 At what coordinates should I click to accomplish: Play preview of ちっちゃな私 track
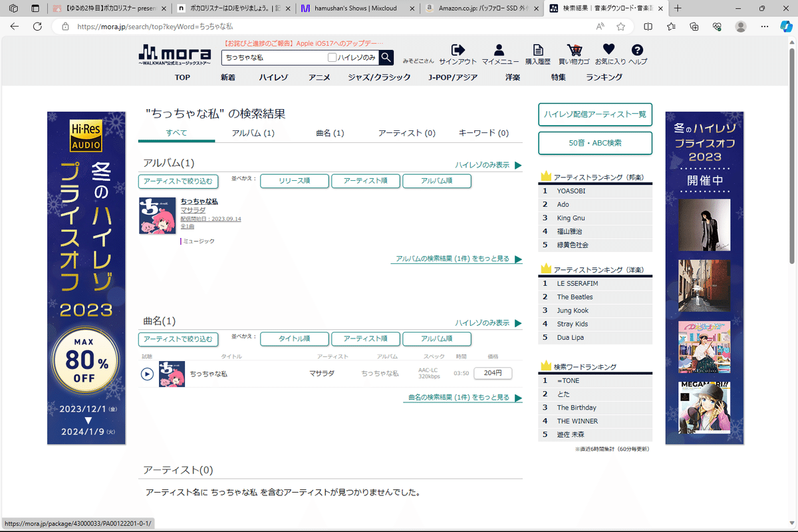pos(147,374)
